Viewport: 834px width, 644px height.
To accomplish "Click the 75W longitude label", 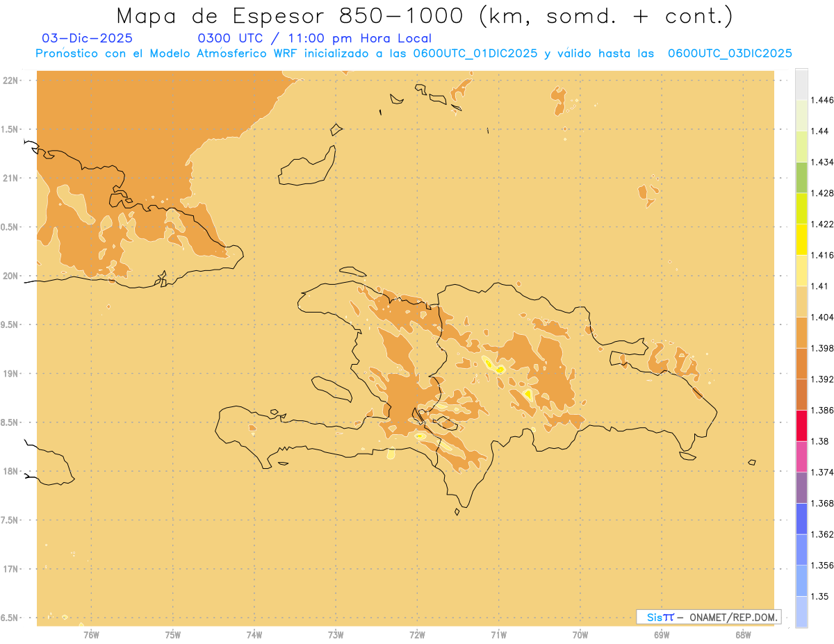I will 173,634.
